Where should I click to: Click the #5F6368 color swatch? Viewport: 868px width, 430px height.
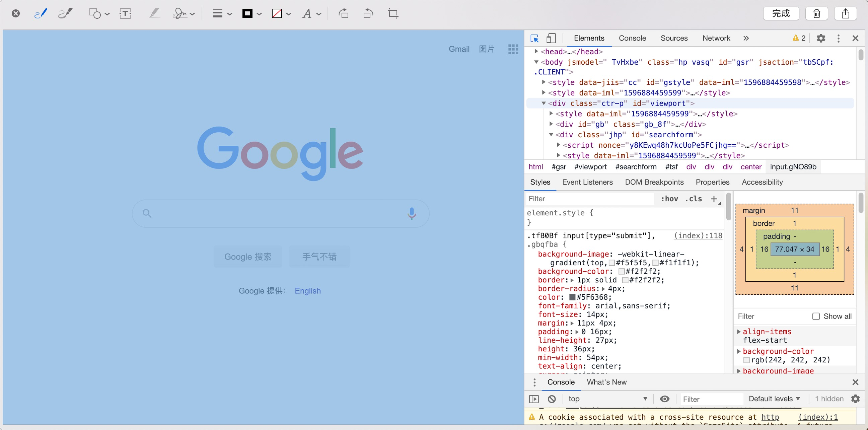click(x=572, y=297)
